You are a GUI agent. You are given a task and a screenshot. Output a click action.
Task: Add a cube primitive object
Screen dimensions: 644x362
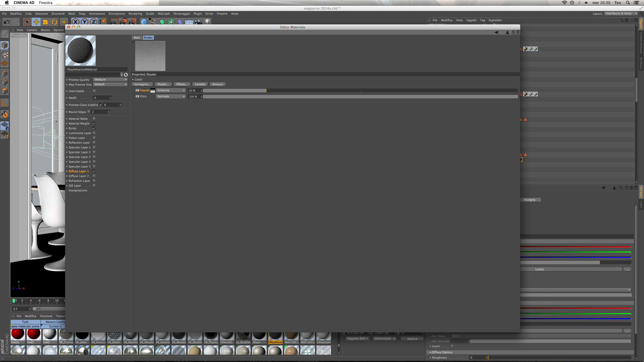pyautogui.click(x=144, y=22)
